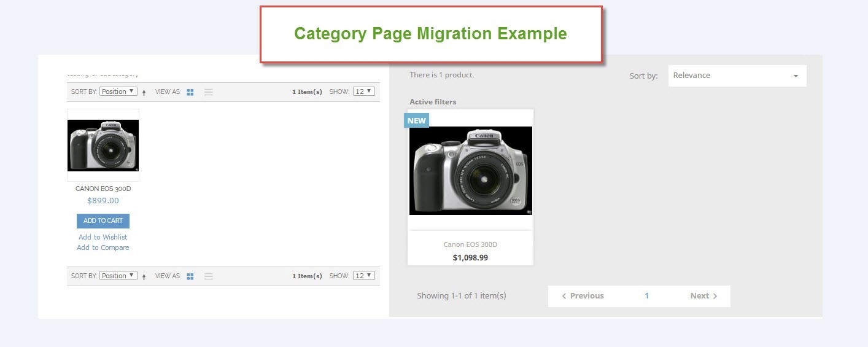This screenshot has height=347, width=868.
Task: Go to the Previous page
Action: [583, 295]
